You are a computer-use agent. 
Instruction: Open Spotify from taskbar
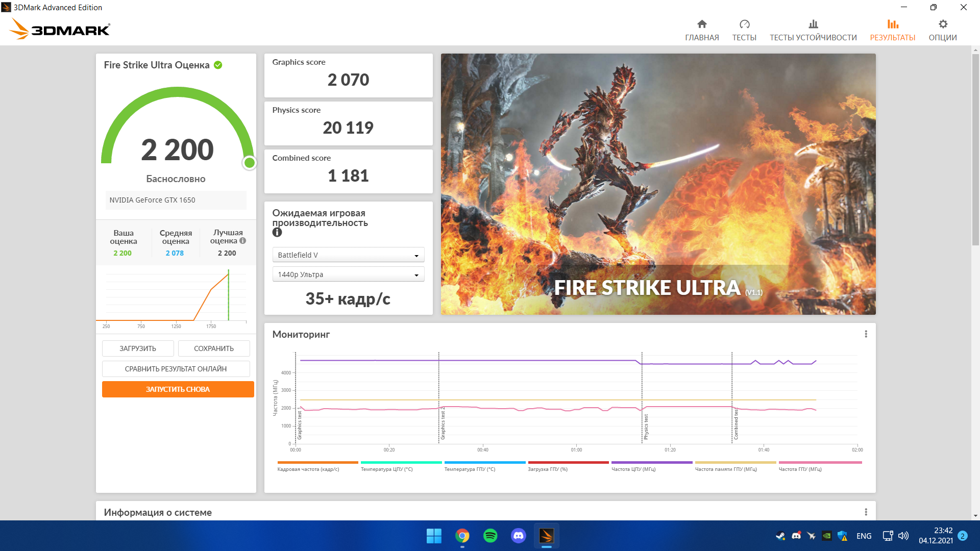490,536
